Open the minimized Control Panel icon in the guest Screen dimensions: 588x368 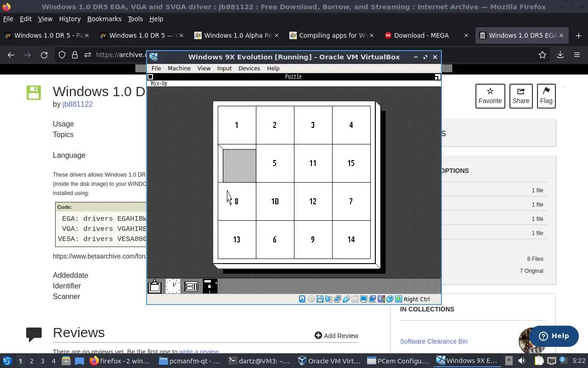point(191,287)
